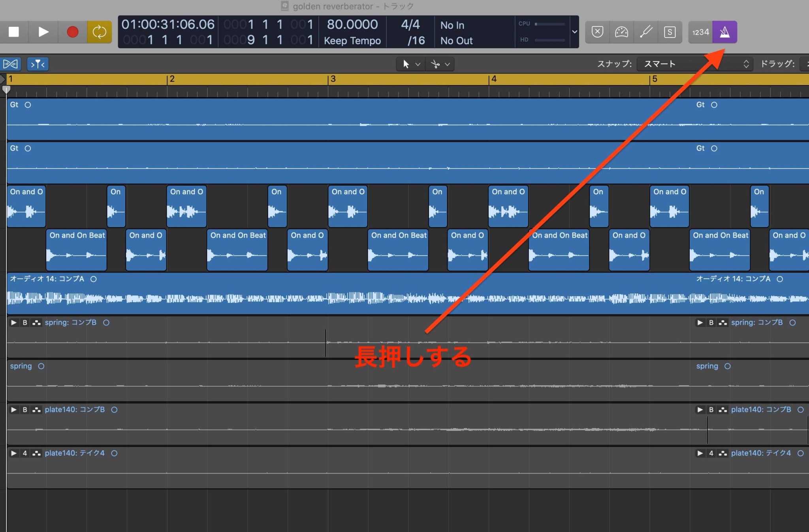
Task: Click the track filter funnel icon
Action: [x=38, y=64]
